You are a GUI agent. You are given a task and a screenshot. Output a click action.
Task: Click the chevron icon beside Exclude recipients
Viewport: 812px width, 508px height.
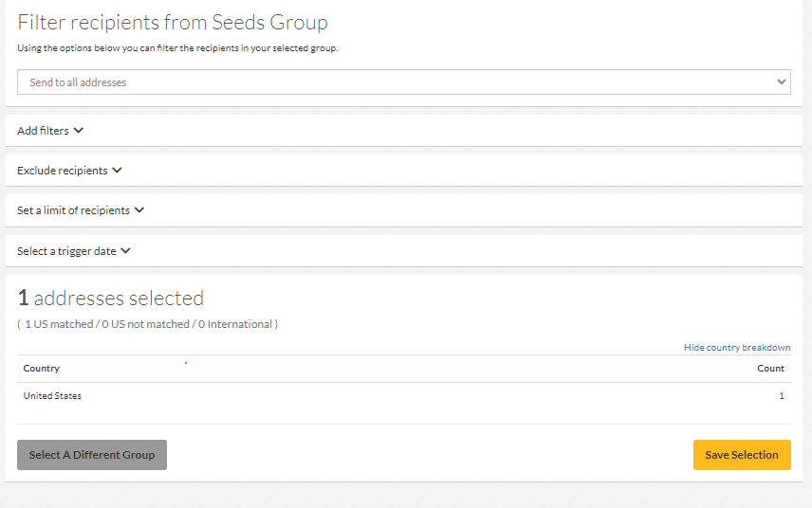117,171
